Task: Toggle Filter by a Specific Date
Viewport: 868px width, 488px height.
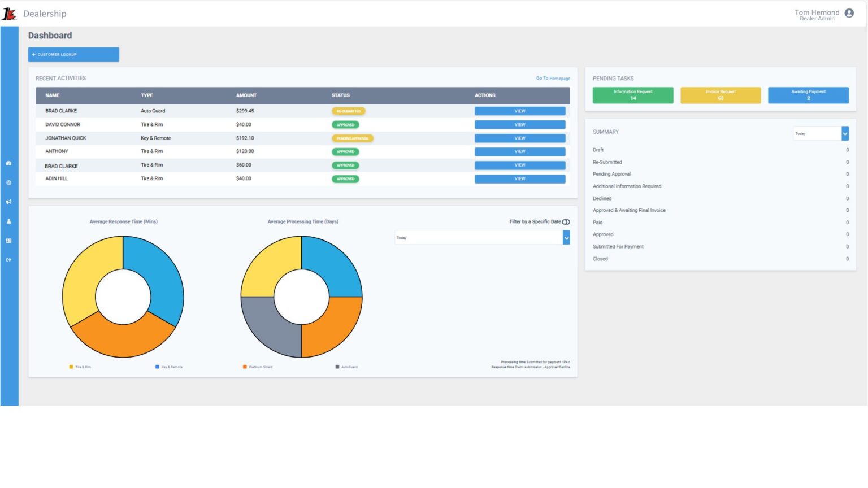Action: 566,221
